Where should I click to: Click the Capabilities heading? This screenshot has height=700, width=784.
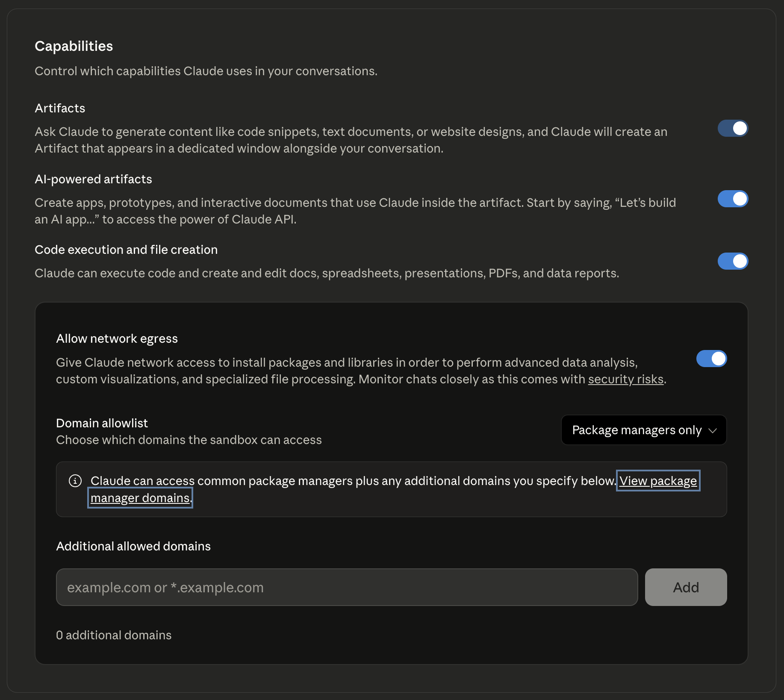pos(74,46)
